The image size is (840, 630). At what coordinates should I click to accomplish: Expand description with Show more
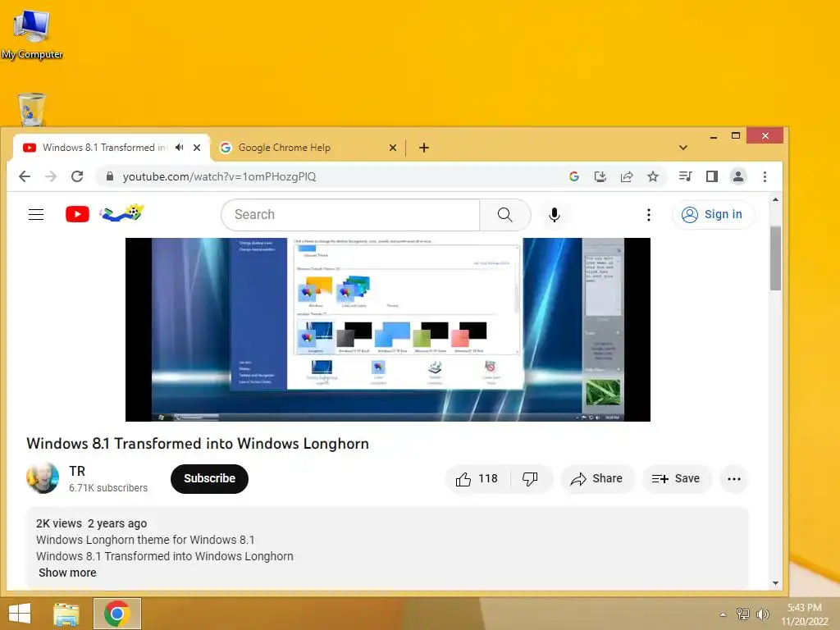[67, 573]
